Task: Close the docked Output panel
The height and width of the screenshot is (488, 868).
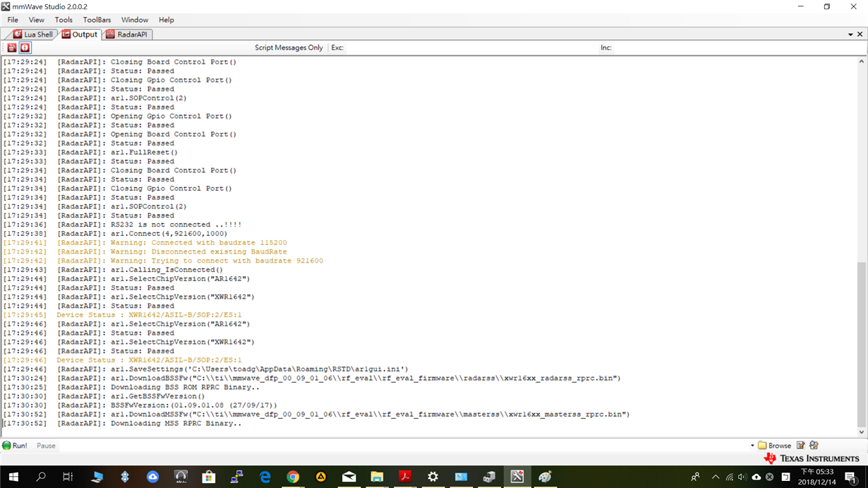Action: click(x=860, y=35)
